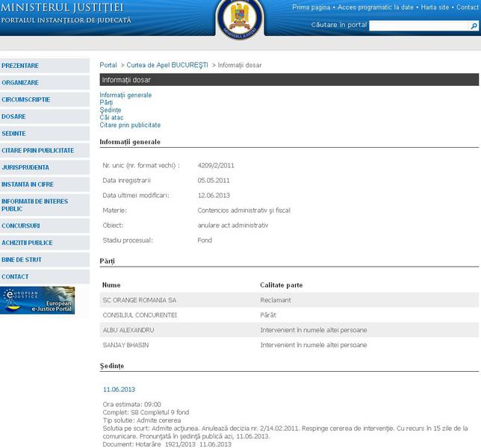Type in the Căutare în portal field
Screen dimensions: 481x448
click(418, 25)
